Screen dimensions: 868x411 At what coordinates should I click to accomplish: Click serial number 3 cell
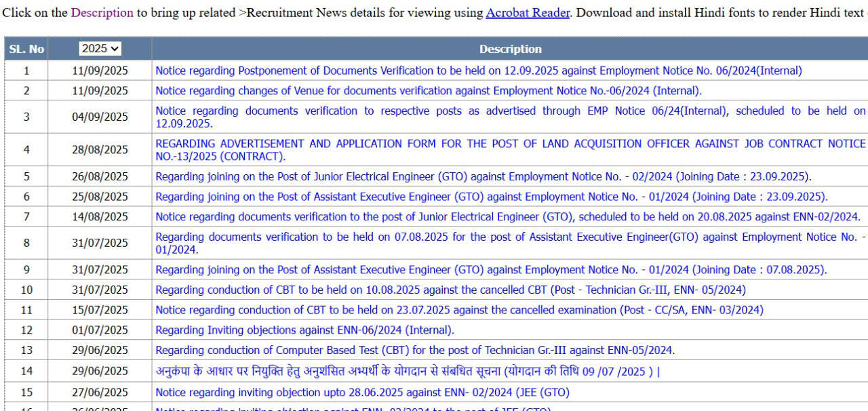click(x=26, y=117)
